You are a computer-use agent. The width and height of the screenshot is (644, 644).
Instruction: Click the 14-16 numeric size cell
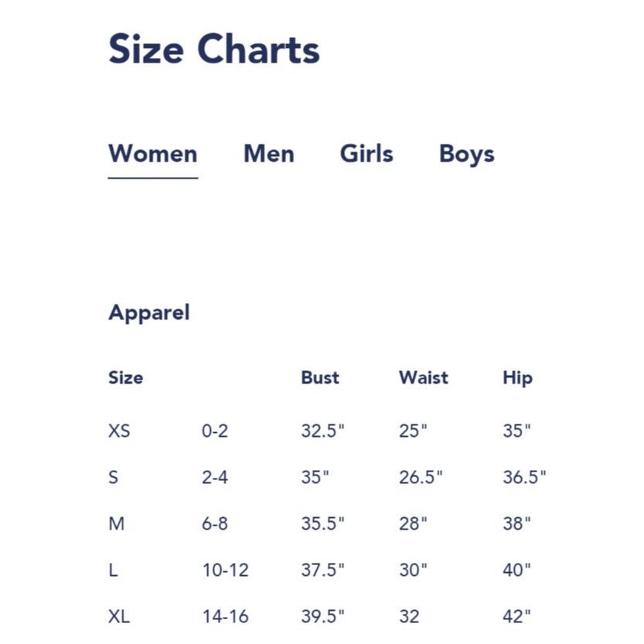(x=226, y=616)
